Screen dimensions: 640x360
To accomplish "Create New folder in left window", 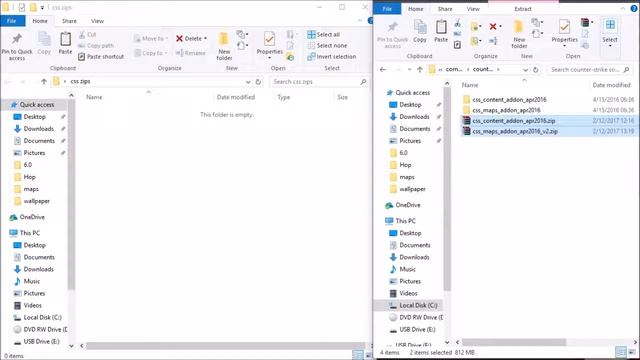I will click(x=224, y=46).
